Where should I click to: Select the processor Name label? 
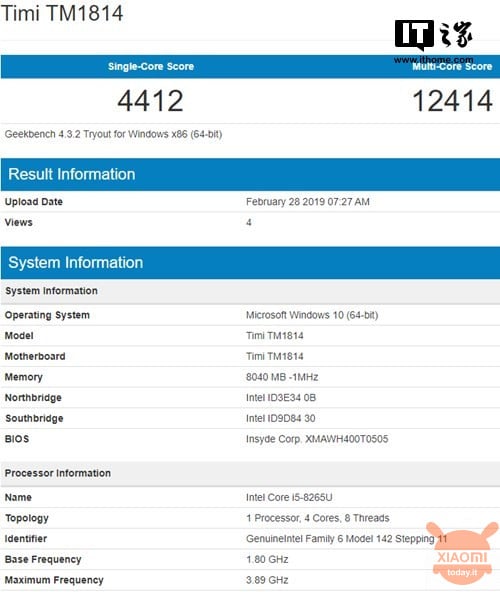pos(18,498)
